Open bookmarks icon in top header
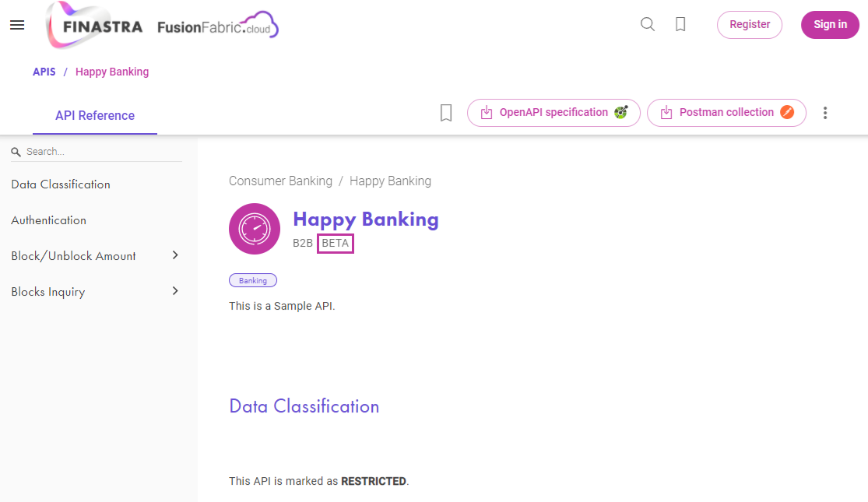The width and height of the screenshot is (868, 502). (x=680, y=24)
